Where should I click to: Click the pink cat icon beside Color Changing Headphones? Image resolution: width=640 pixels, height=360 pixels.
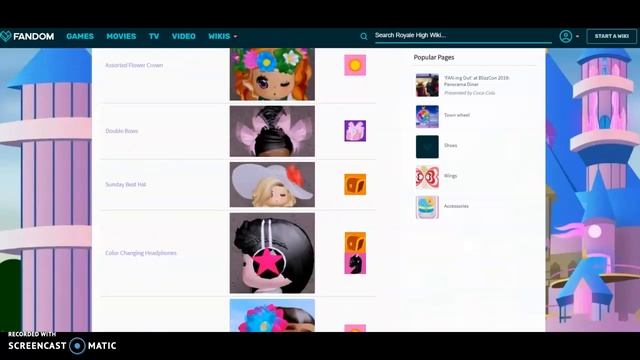coord(355,263)
